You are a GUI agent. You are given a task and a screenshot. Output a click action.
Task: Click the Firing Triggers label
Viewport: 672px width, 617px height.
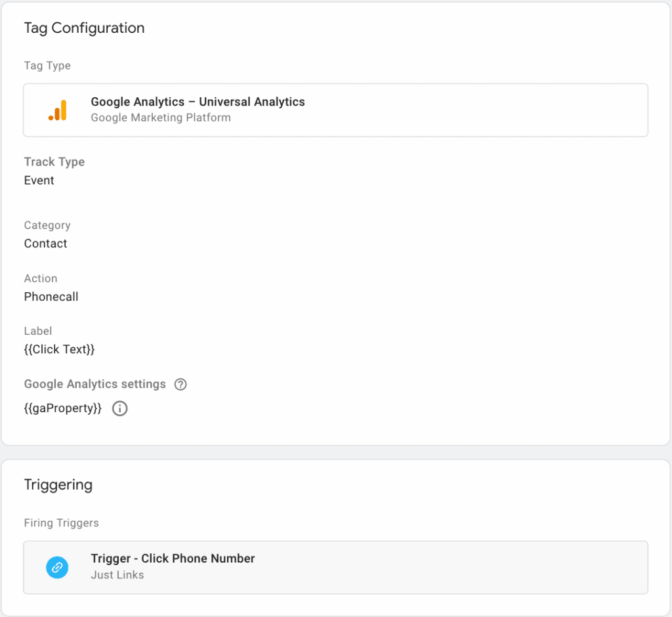(61, 523)
